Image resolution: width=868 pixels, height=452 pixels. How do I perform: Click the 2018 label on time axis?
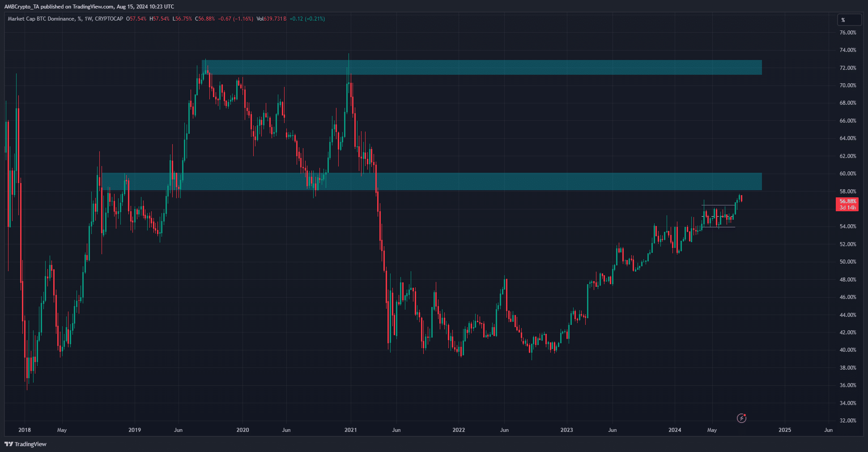pos(25,430)
